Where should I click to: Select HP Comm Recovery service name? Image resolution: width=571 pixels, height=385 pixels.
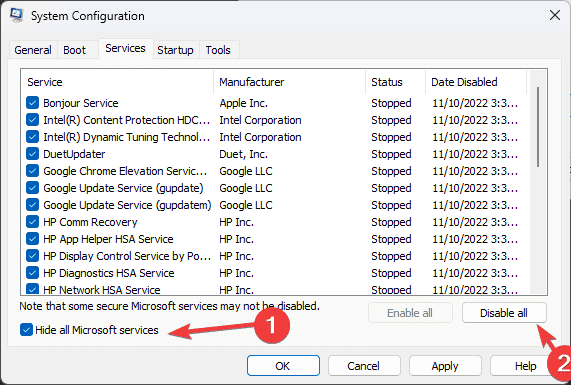tap(90, 222)
